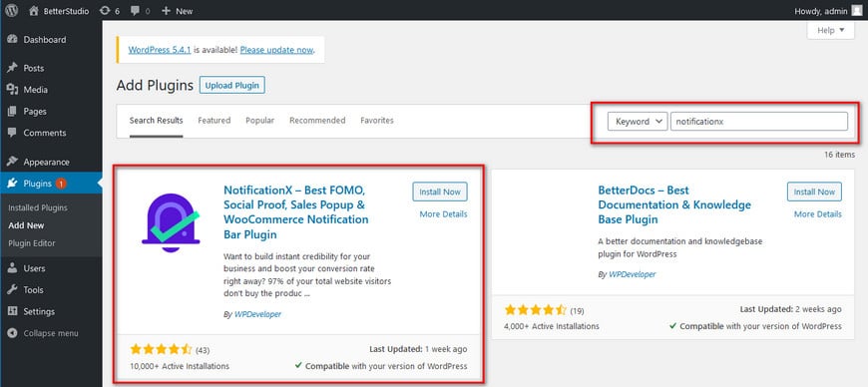Click the Appearance paintbrush icon
Viewport: 868px width, 387px height.
point(12,162)
